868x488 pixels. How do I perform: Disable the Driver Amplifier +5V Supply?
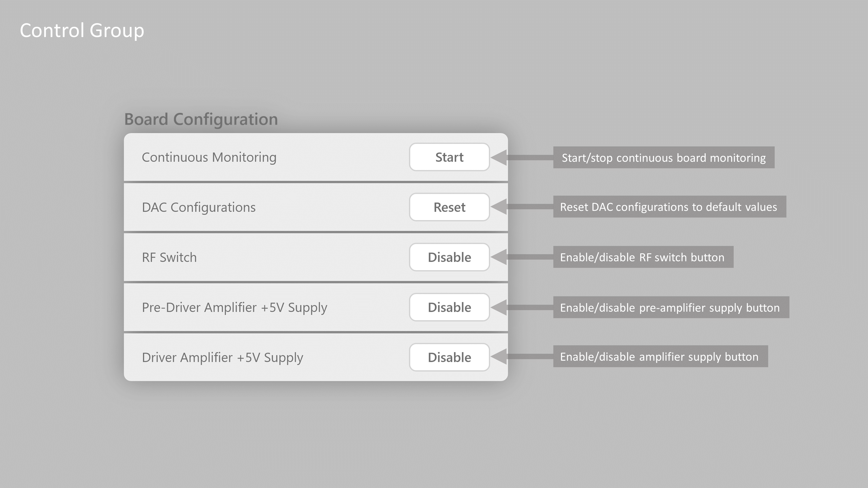click(449, 357)
